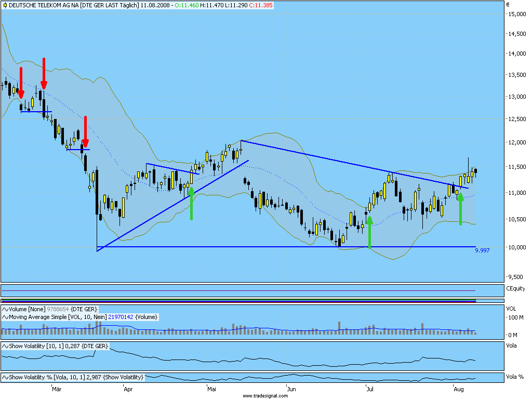Click the Jul month label on time axis

(370, 389)
